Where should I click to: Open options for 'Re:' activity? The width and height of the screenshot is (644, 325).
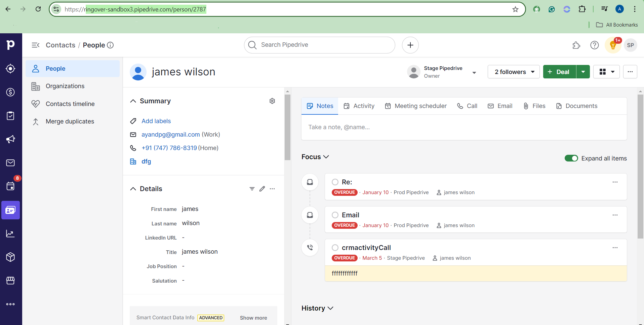point(615,182)
